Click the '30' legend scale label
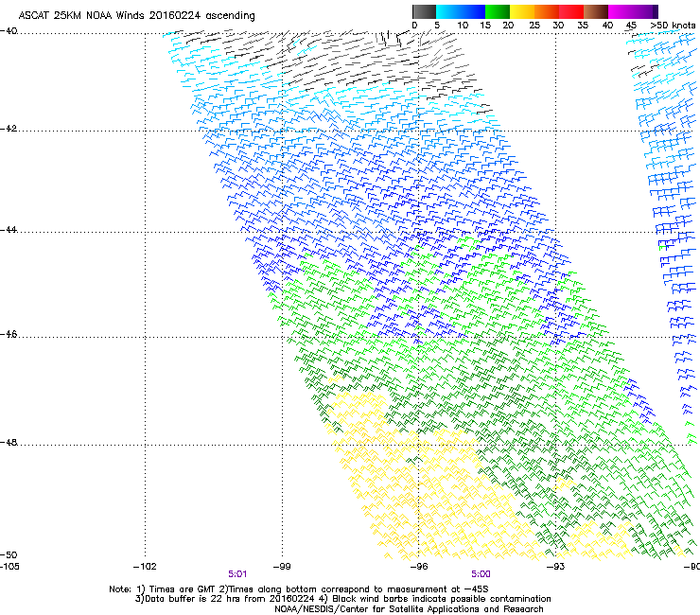Viewport: 700px width, 615px height. 558,26
